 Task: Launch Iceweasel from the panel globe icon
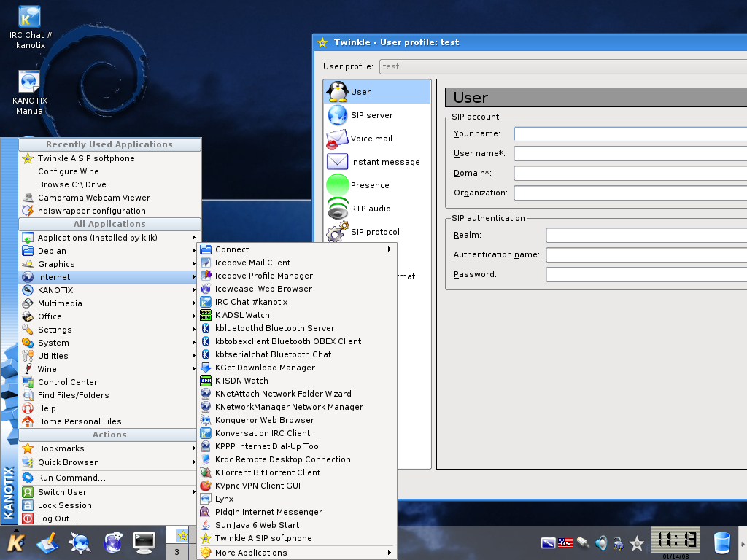(x=113, y=542)
